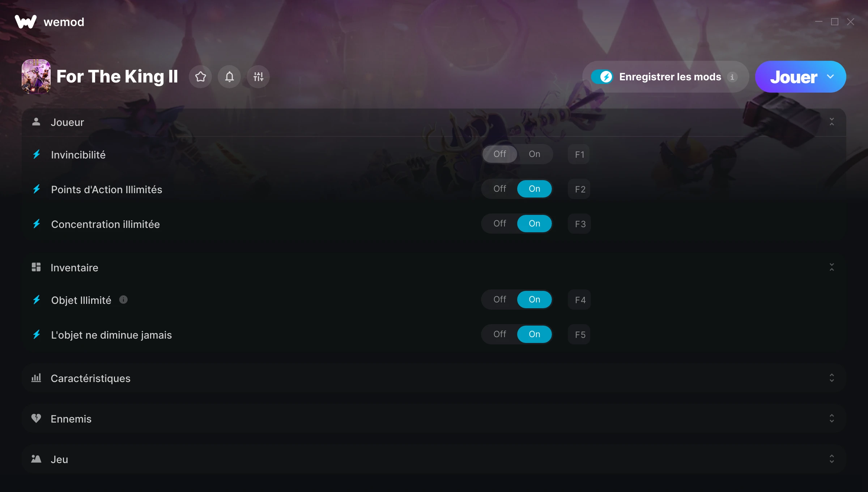Screen dimensions: 868x492
Task: Click the info icon next to Objet Illimité
Action: click(x=123, y=300)
